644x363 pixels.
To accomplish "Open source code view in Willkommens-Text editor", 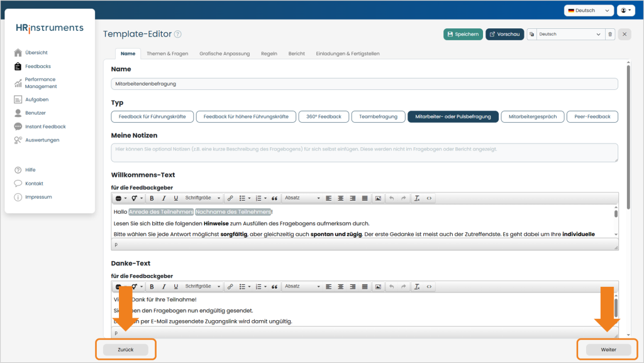I will coord(429,198).
